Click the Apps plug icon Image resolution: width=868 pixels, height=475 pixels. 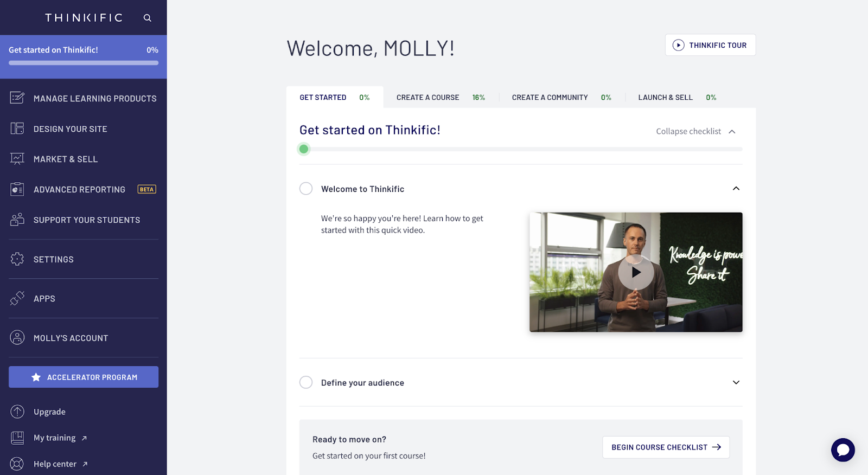[17, 298]
